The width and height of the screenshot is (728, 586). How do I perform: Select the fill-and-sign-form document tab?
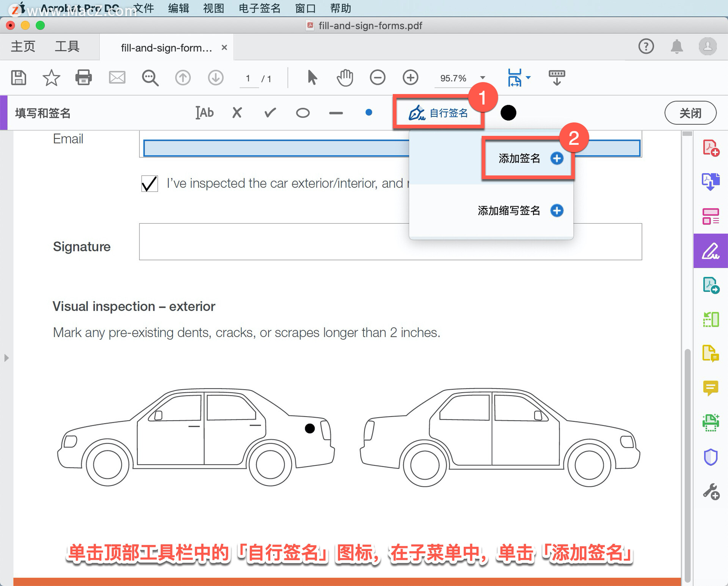(166, 48)
